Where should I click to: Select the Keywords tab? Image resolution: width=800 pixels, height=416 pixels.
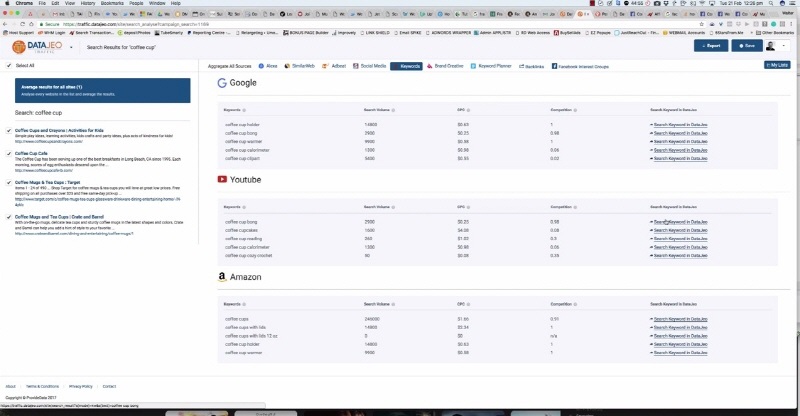[x=406, y=66]
